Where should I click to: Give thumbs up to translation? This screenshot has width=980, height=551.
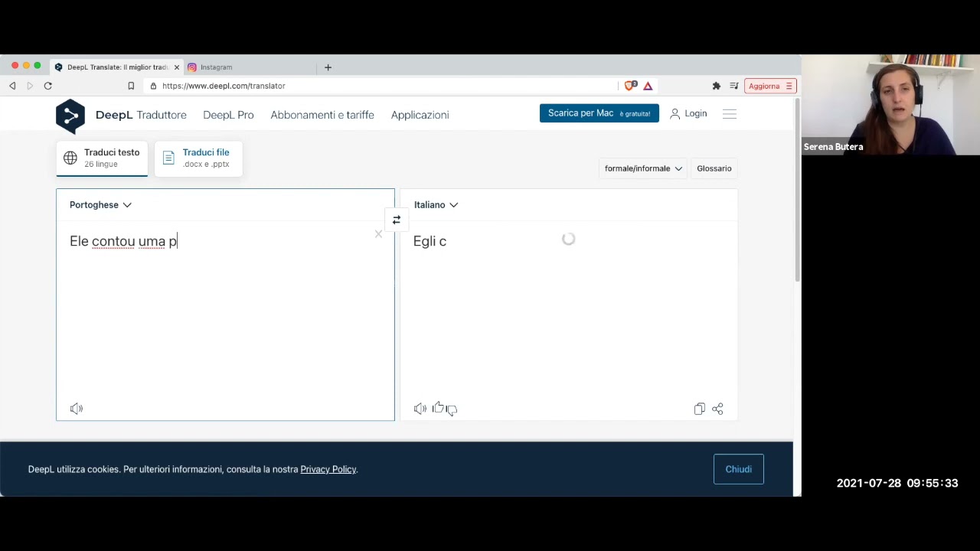click(438, 408)
